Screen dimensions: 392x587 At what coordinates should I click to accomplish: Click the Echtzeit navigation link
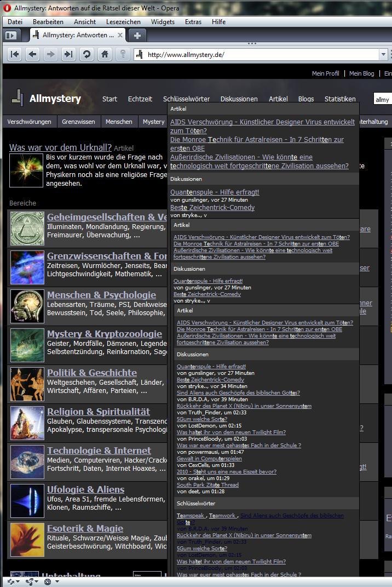tap(140, 99)
